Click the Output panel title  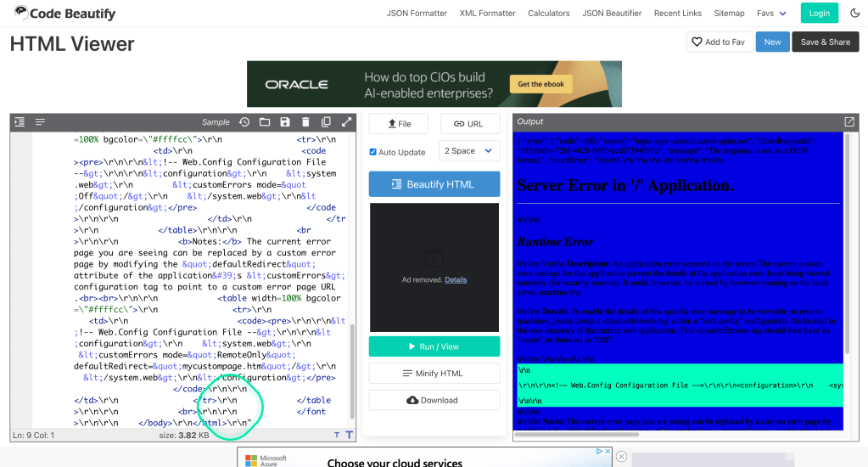click(x=529, y=121)
